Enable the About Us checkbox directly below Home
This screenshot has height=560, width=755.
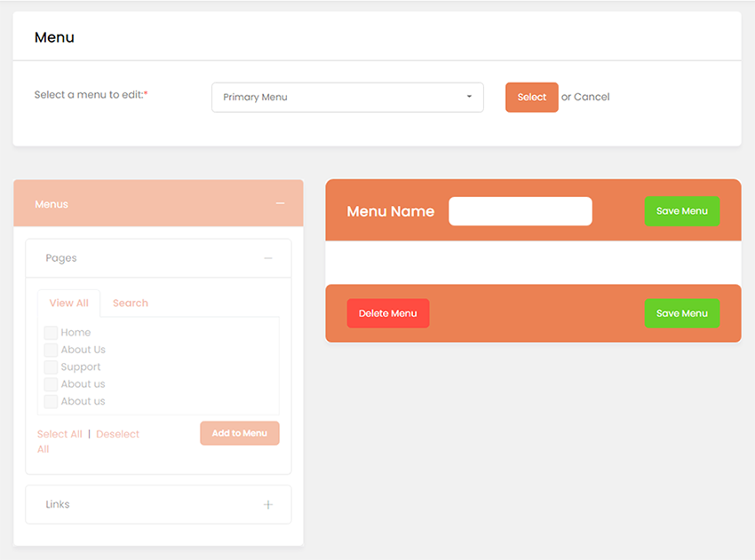click(52, 350)
